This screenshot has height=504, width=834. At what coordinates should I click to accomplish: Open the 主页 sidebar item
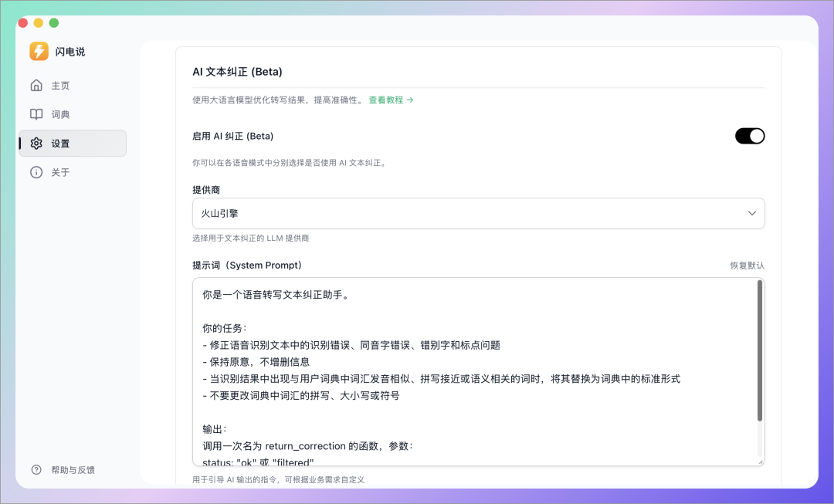coord(73,85)
